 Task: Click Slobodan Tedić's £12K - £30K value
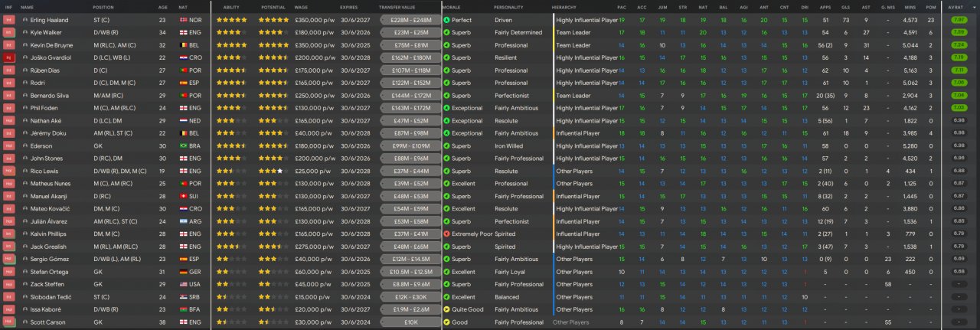click(x=410, y=296)
